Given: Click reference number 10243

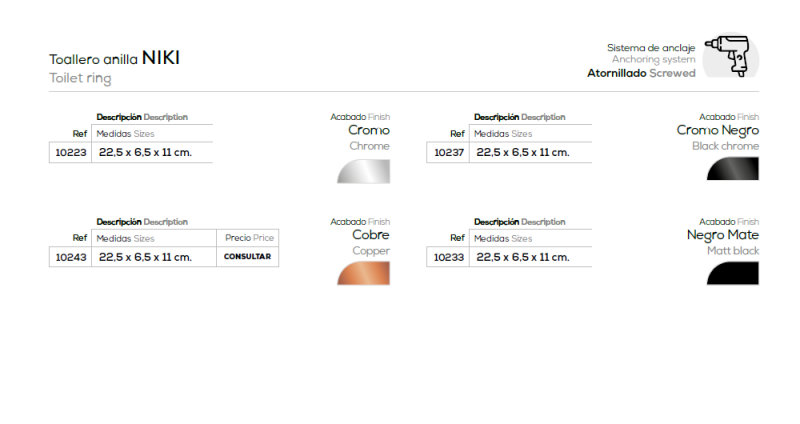Looking at the screenshot, I should pos(70,257).
